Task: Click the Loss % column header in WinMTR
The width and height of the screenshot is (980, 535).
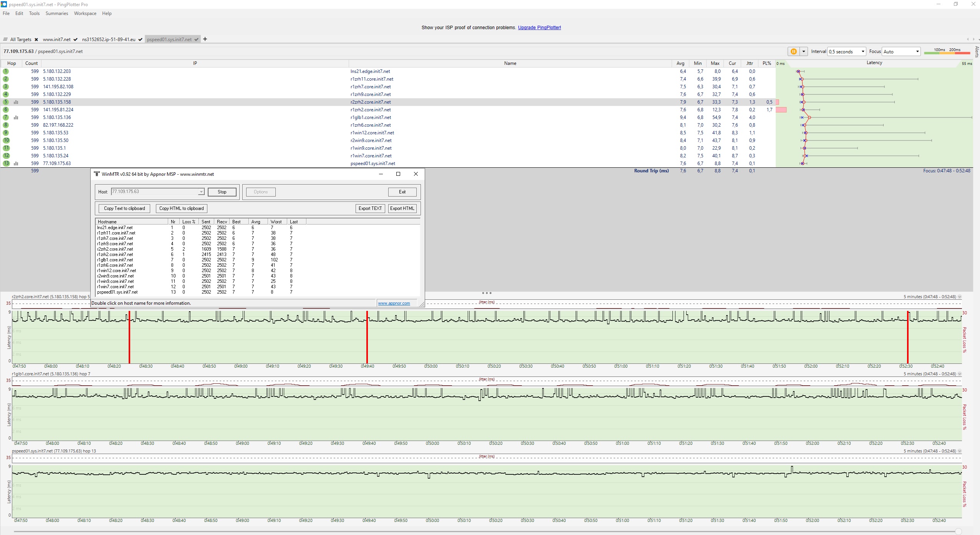Action: click(x=189, y=222)
